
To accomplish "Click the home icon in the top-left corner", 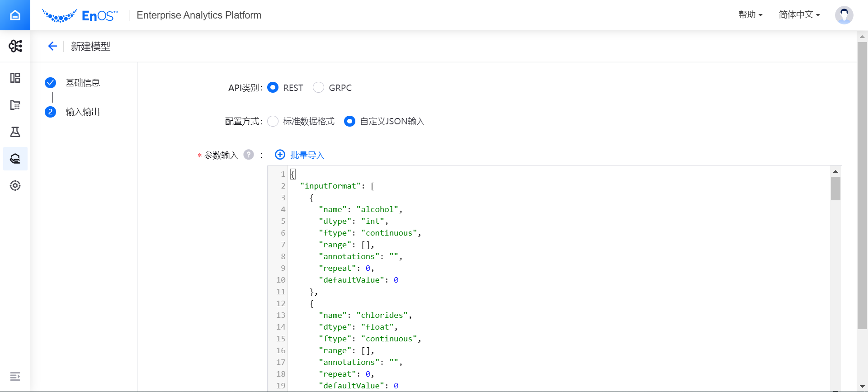I will [15, 15].
